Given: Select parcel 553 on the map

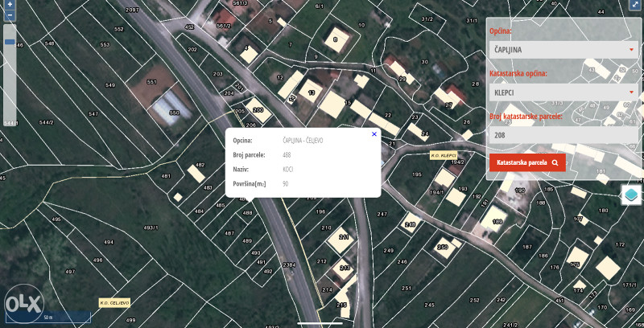Looking at the screenshot, I should (x=105, y=44).
